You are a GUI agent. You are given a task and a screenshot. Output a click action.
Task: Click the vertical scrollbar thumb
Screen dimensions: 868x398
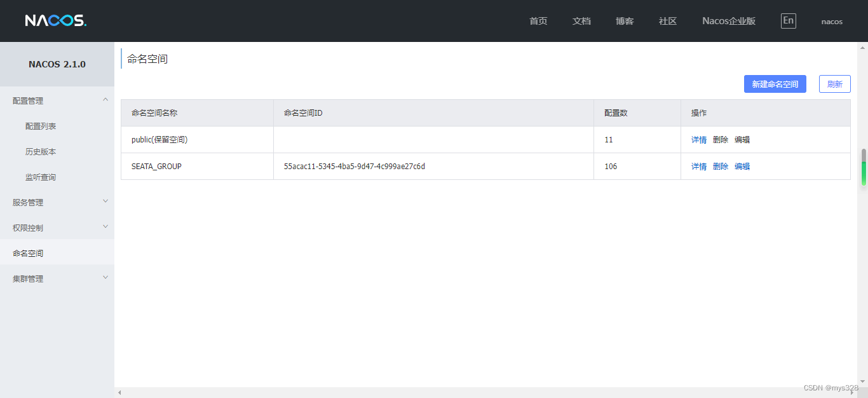point(864,167)
